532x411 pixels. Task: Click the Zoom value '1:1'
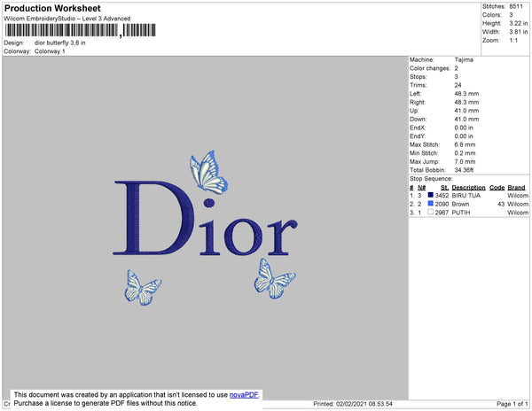point(513,41)
